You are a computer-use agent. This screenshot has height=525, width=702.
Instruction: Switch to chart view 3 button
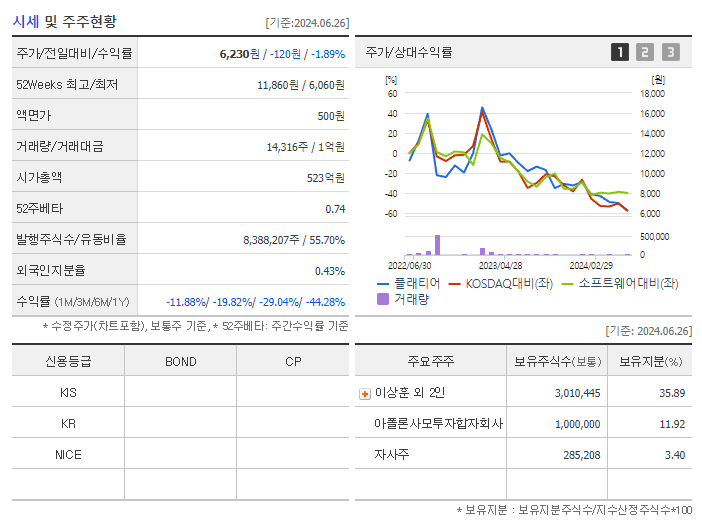click(x=671, y=52)
